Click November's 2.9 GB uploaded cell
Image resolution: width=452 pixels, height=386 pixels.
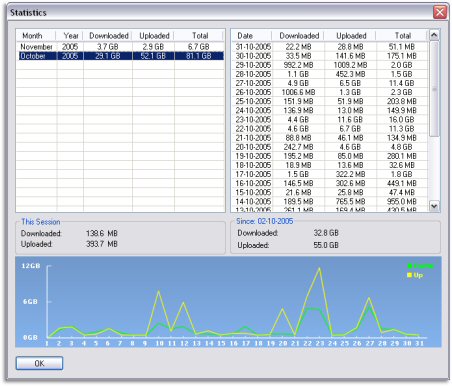click(153, 47)
